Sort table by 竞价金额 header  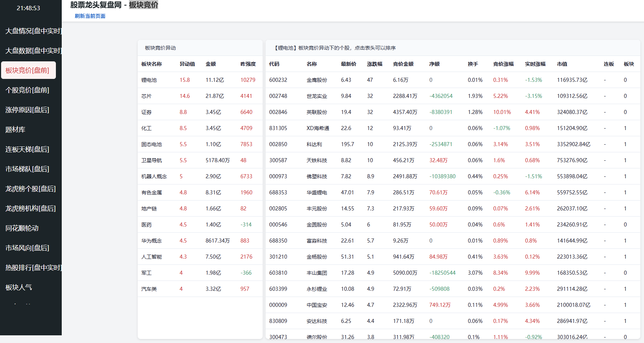click(x=403, y=64)
